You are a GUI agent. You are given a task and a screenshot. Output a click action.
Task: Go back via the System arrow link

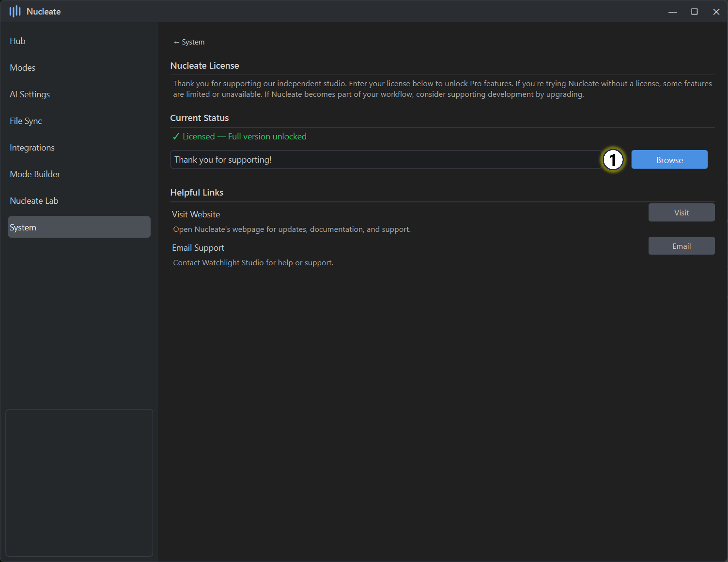point(189,42)
